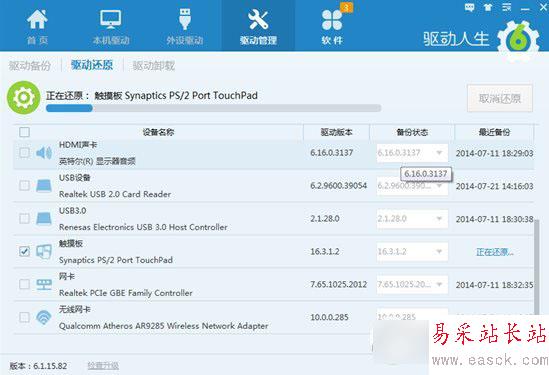Click the shirt skin icon in title bar
The image size is (549, 375).
[488, 7]
